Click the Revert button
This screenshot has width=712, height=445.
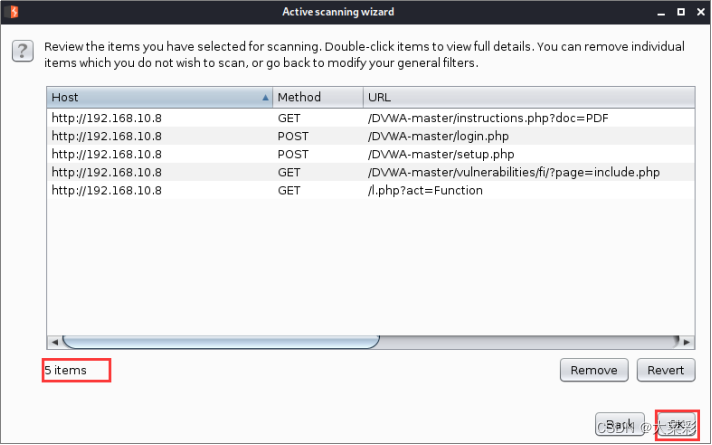tap(666, 371)
